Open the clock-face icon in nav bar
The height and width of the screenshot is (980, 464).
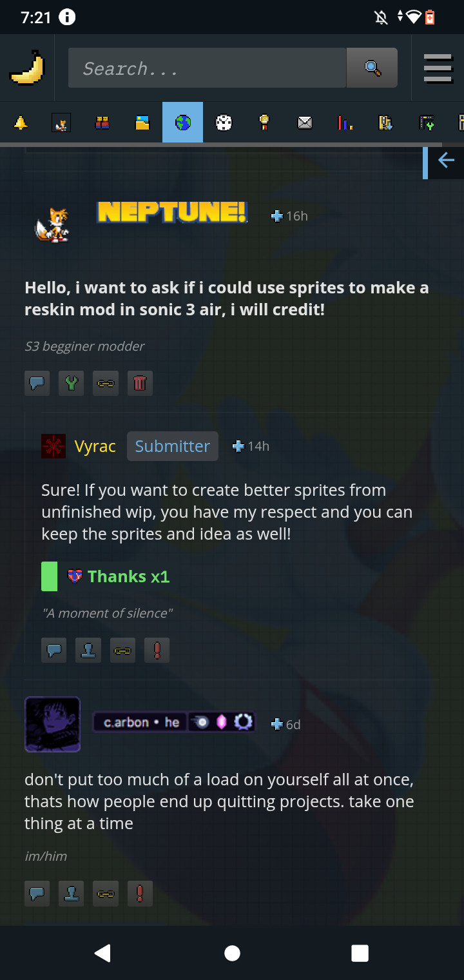(x=224, y=122)
